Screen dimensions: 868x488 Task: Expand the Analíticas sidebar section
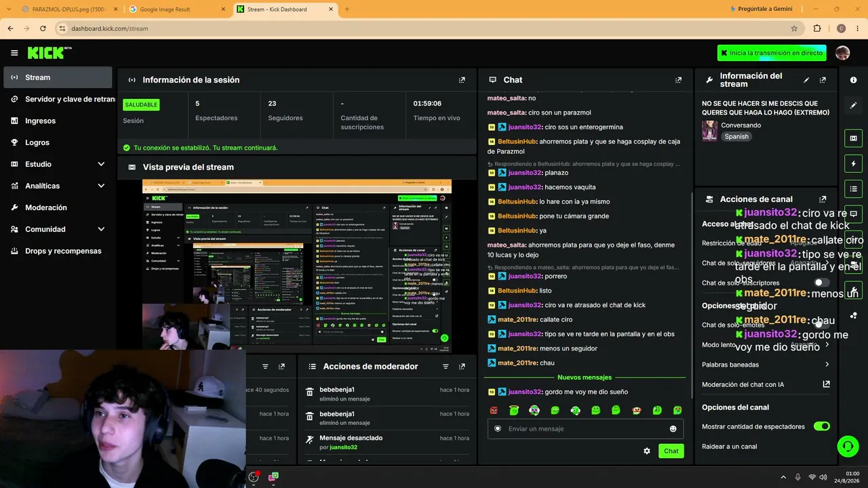58,186
